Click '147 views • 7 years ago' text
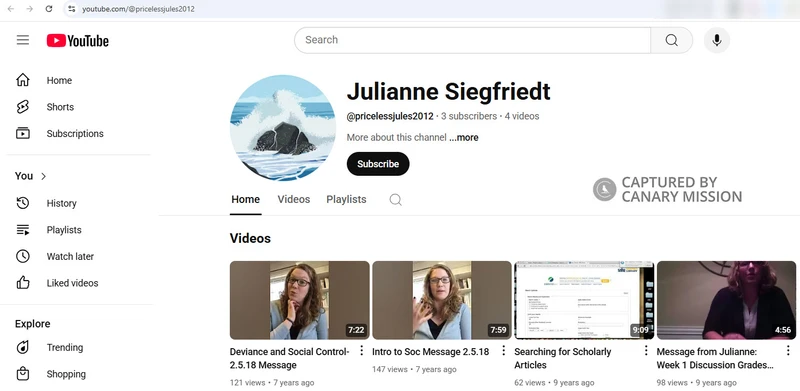The width and height of the screenshot is (800, 391). click(414, 369)
